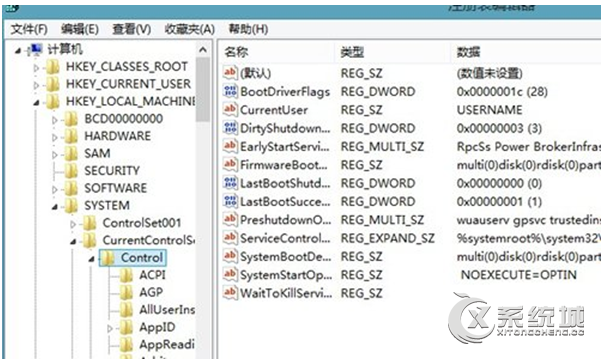Click SECURITY folder icon
Screen dimensions: 606x364
click(x=71, y=171)
